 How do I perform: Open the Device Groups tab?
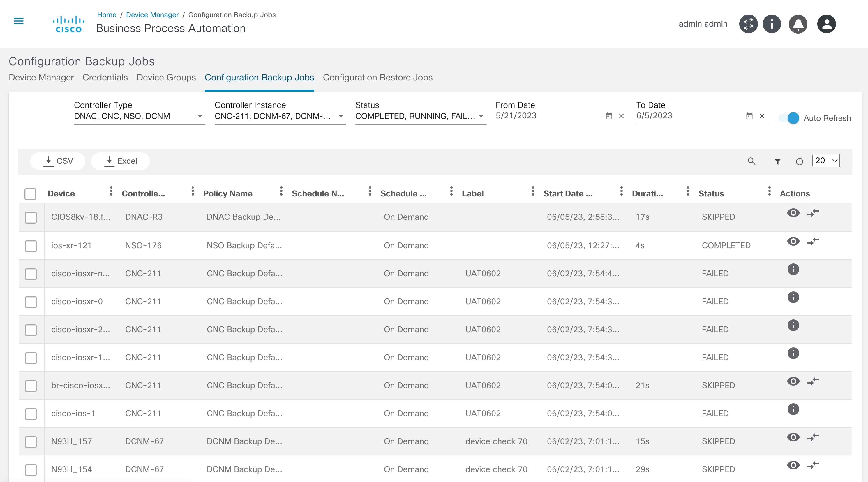166,78
